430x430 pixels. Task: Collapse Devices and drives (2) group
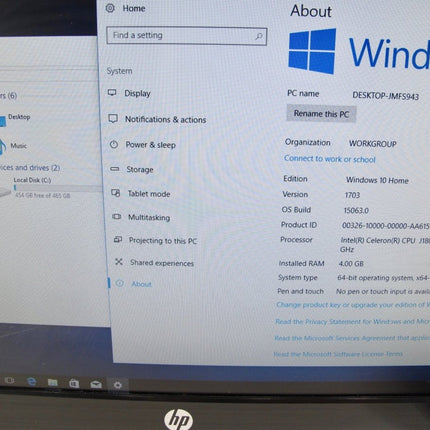click(x=30, y=167)
